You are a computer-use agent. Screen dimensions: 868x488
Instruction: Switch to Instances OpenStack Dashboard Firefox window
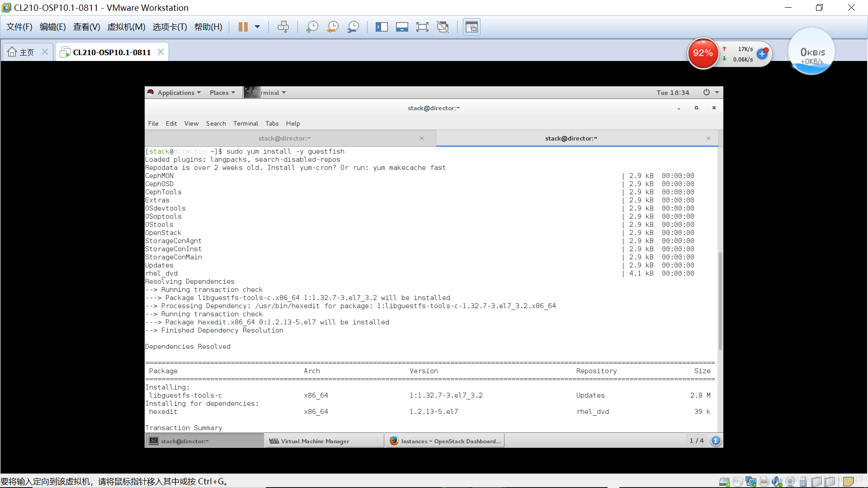pos(444,441)
